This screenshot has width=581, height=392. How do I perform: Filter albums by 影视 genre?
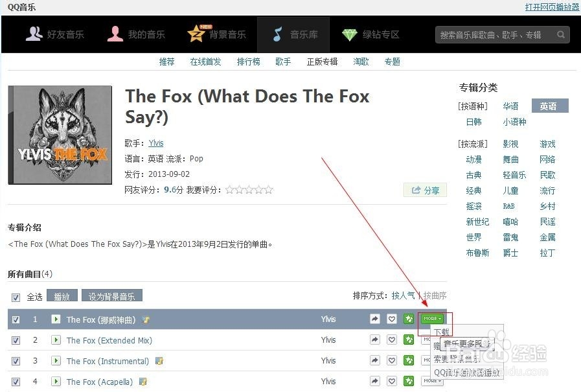tap(510, 144)
